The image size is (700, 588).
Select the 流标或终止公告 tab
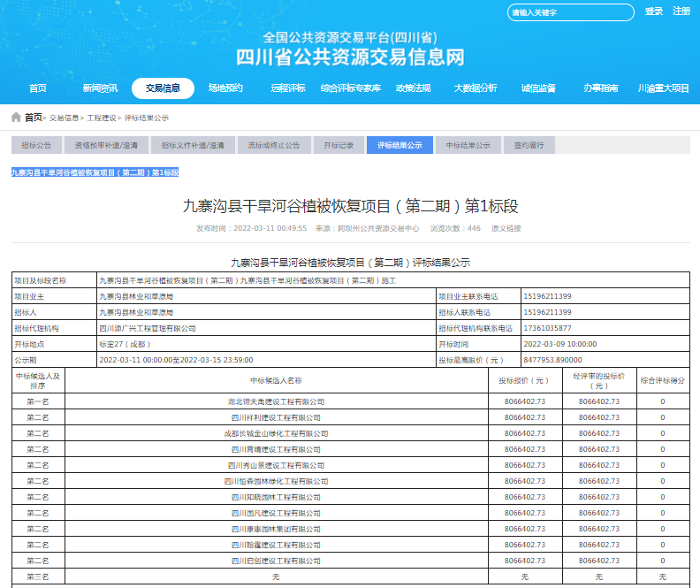273,145
